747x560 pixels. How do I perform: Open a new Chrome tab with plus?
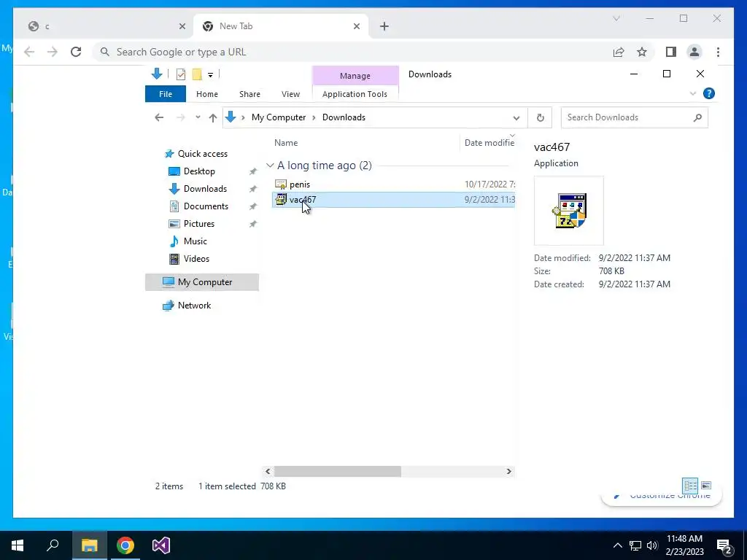coord(384,26)
